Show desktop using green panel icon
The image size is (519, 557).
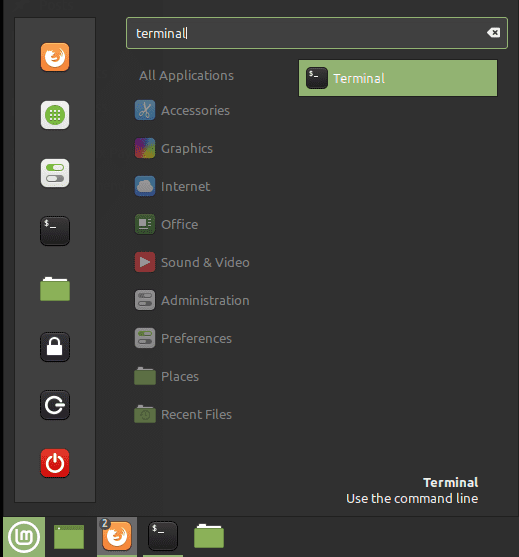69,537
